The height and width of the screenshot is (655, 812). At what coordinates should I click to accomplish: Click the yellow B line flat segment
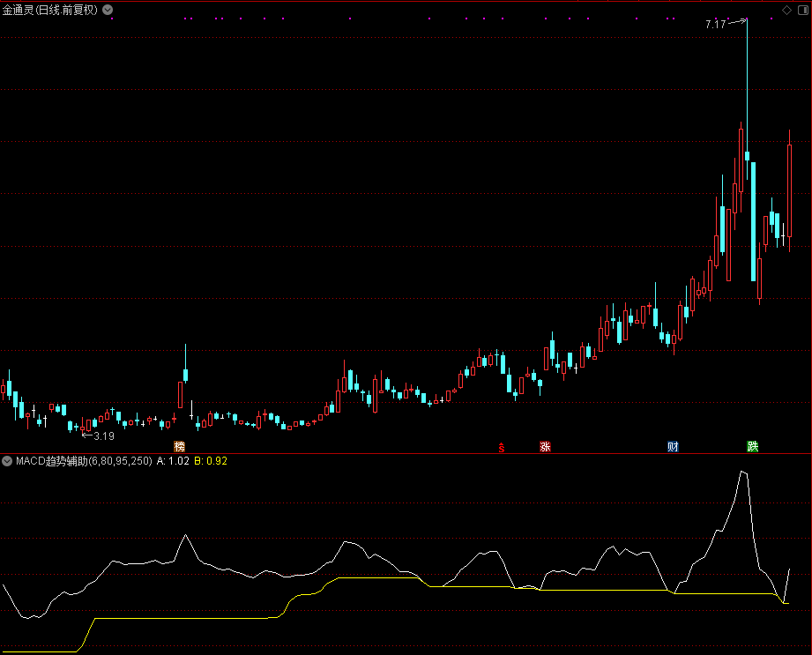[176, 618]
